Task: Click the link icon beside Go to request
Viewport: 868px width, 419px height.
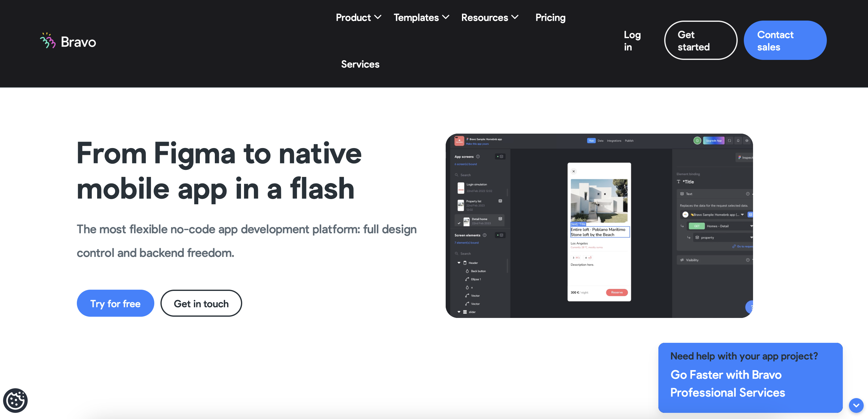Action: (x=734, y=246)
